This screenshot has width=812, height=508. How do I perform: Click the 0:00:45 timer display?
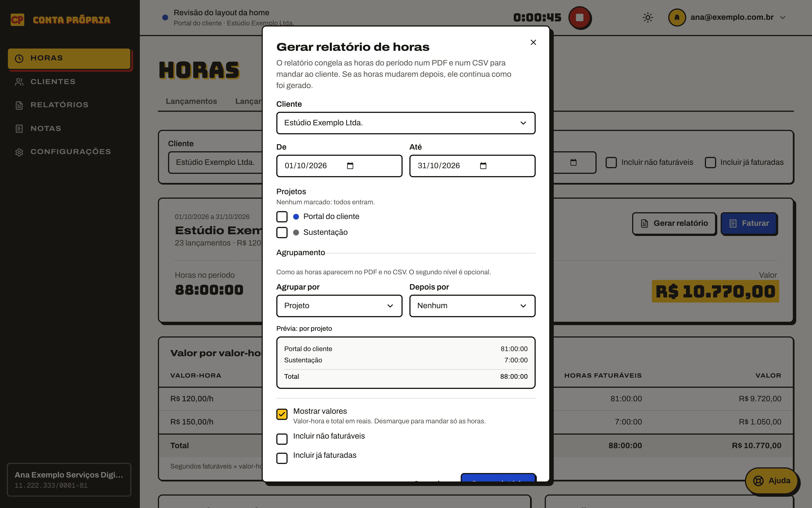pos(537,17)
